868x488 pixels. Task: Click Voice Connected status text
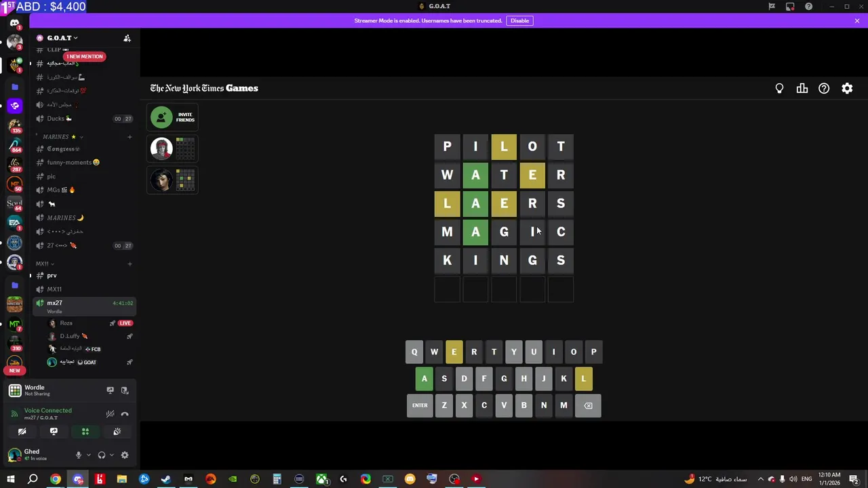pos(47,411)
